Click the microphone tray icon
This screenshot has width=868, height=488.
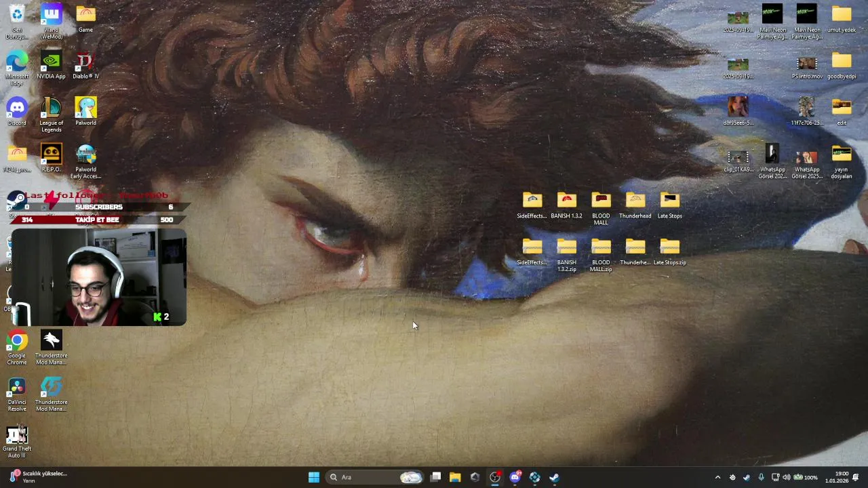[761, 477]
